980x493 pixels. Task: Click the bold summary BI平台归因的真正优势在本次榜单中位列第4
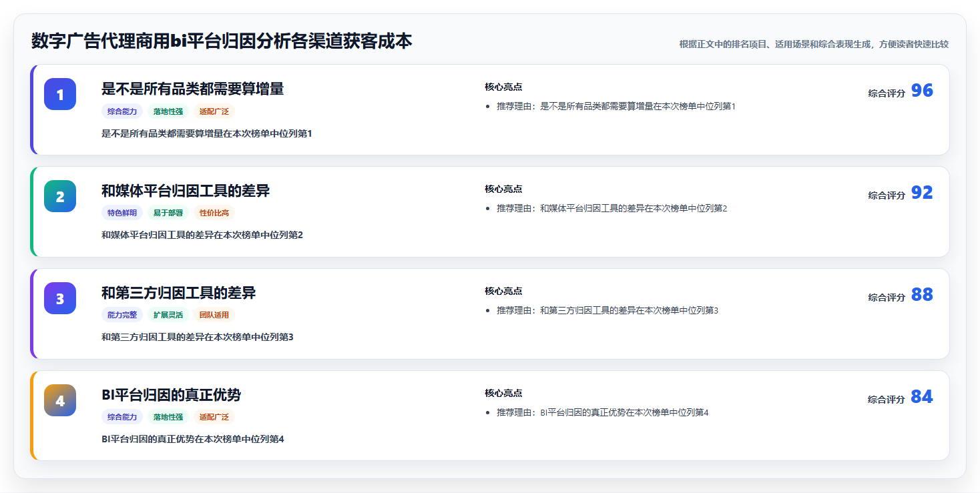(193, 439)
